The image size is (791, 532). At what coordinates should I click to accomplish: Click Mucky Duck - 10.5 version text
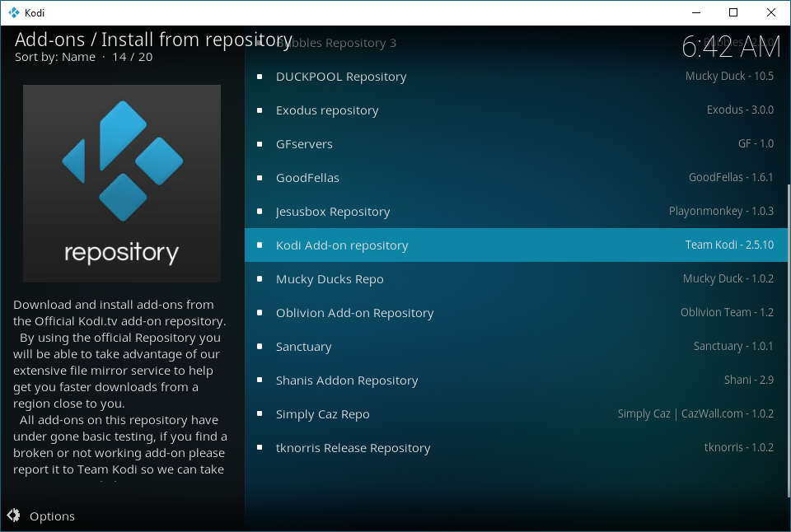tap(729, 76)
